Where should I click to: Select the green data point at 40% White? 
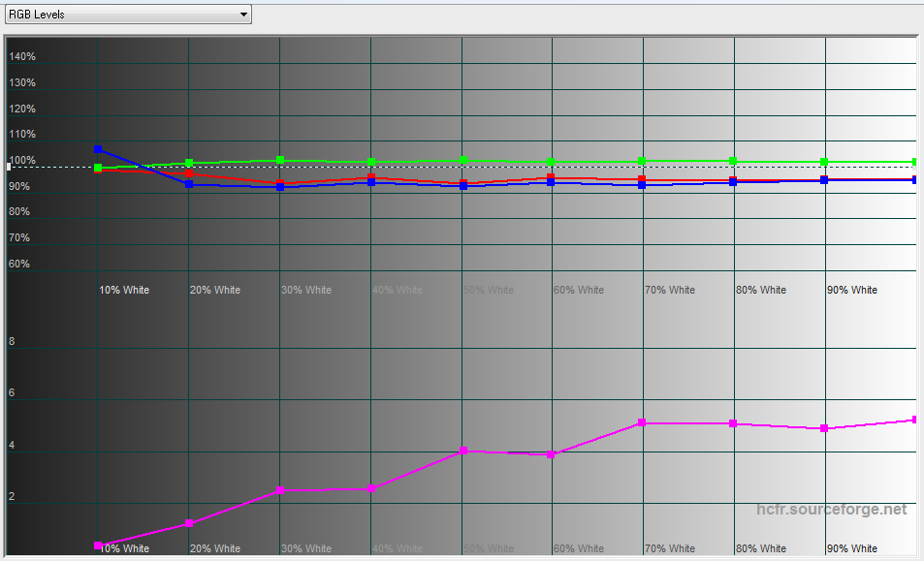[x=371, y=162]
